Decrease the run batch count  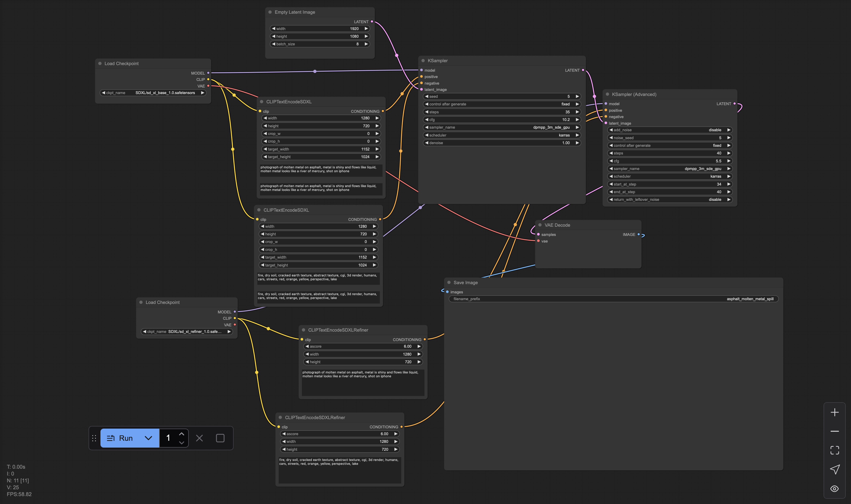(x=182, y=442)
